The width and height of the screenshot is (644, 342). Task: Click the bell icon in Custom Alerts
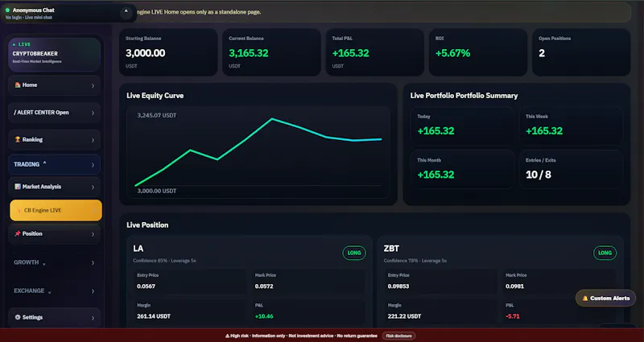pyautogui.click(x=585, y=299)
